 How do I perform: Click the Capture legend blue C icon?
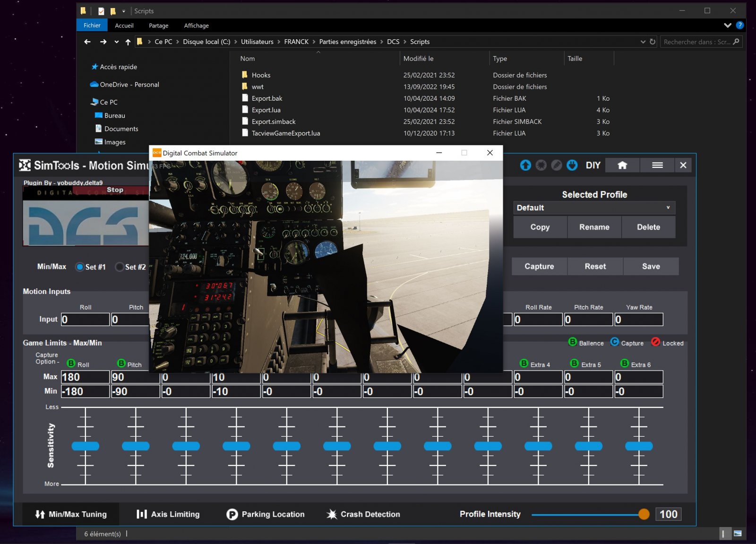click(615, 342)
